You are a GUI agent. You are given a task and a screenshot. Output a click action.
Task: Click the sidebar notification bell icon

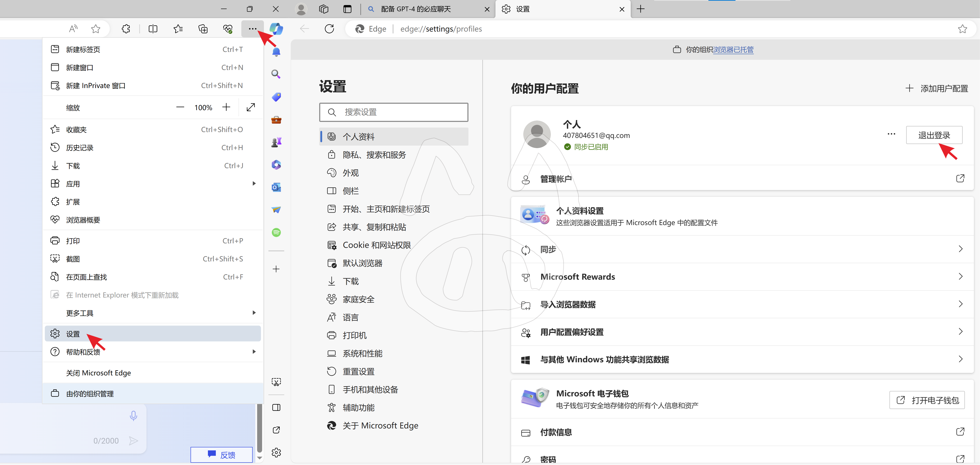click(x=276, y=52)
